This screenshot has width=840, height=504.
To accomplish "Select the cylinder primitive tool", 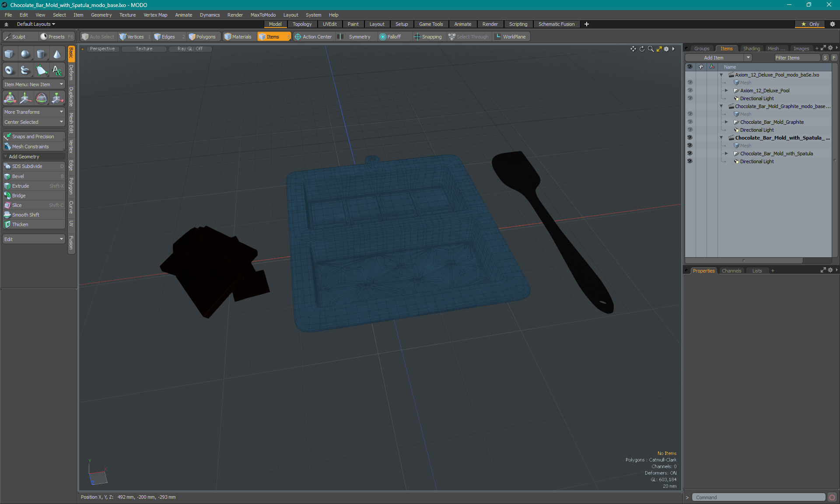I will point(41,54).
